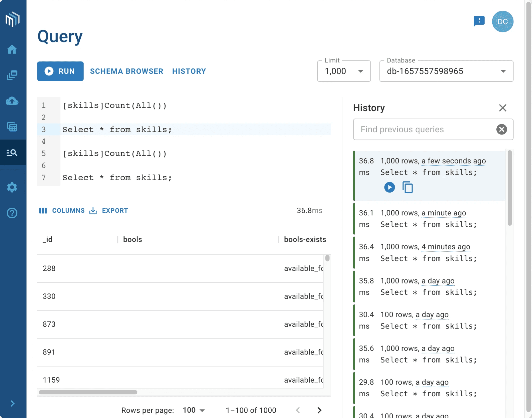The height and width of the screenshot is (418, 532).
Task: Select the result row with id 288
Action: tap(180, 268)
